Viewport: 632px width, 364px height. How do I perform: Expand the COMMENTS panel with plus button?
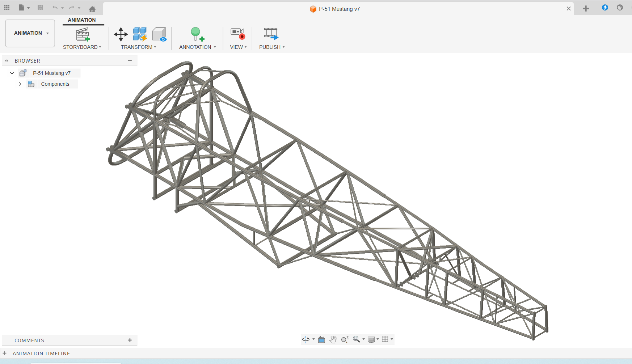(130, 340)
